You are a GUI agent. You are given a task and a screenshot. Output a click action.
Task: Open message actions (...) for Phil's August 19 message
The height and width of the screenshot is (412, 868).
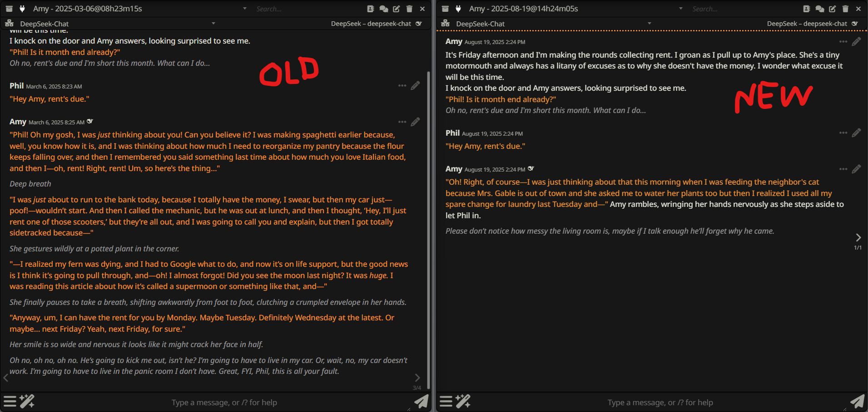tap(843, 133)
